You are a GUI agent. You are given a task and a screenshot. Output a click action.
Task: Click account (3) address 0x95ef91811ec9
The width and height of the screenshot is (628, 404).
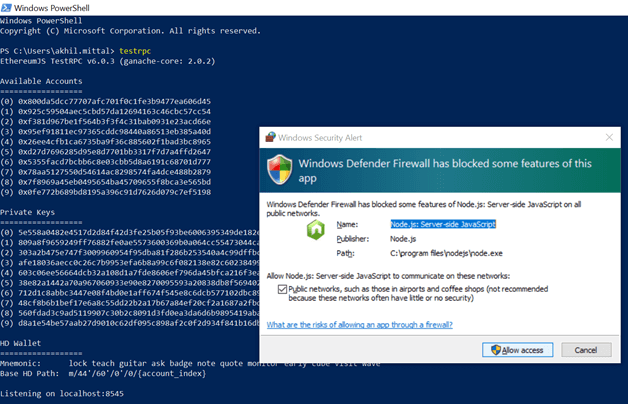(x=115, y=131)
